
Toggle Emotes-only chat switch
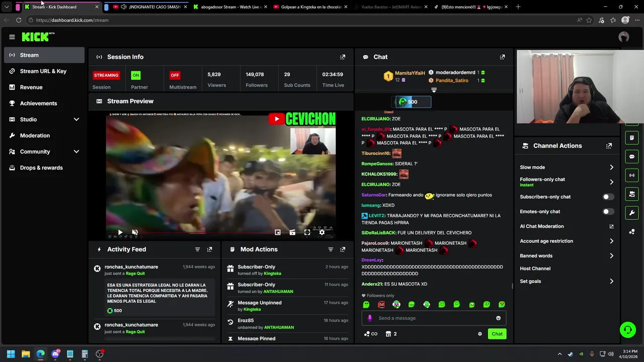click(x=608, y=212)
